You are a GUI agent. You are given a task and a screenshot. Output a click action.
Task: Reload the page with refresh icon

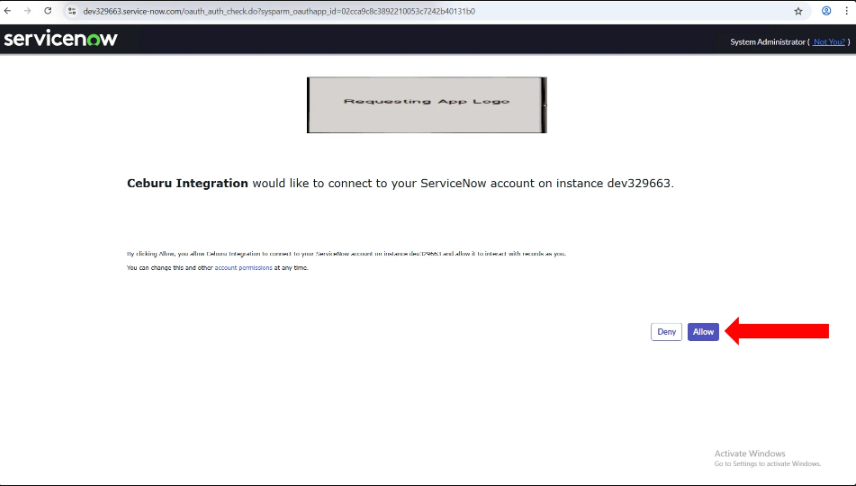point(48,11)
